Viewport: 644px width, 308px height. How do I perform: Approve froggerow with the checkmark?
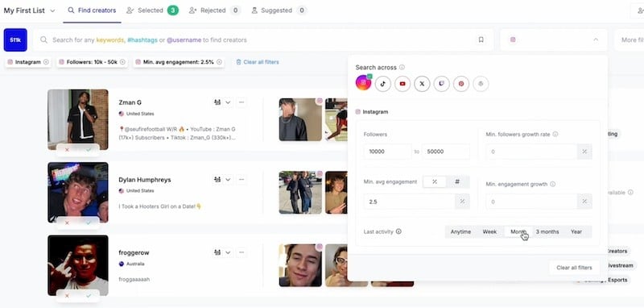pos(89,296)
